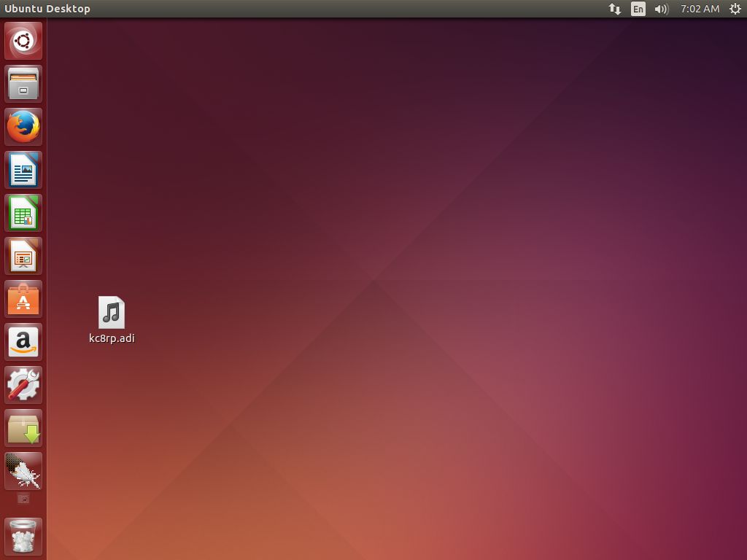747x560 pixels.
Task: Open the En keyboard layout indicator
Action: tap(638, 9)
